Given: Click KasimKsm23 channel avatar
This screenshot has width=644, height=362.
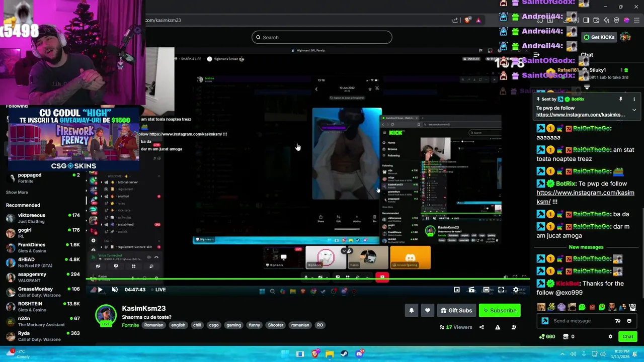Looking at the screenshot, I should click(106, 315).
